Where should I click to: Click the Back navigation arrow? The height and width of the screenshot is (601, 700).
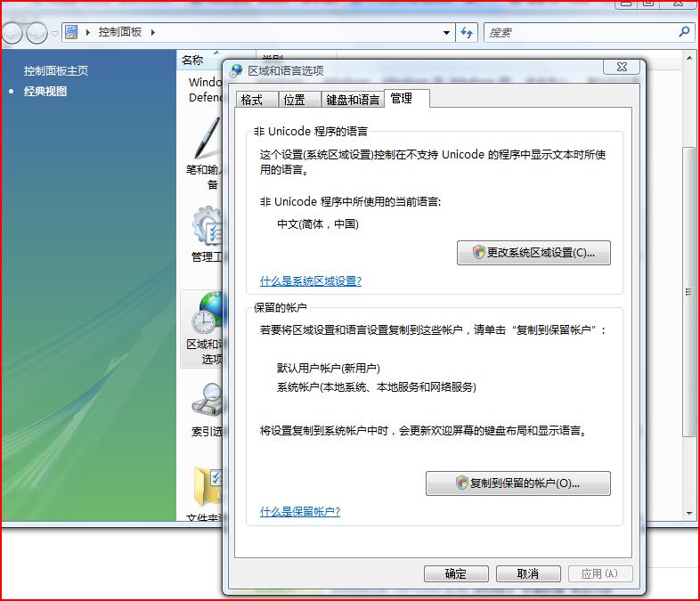tap(12, 33)
